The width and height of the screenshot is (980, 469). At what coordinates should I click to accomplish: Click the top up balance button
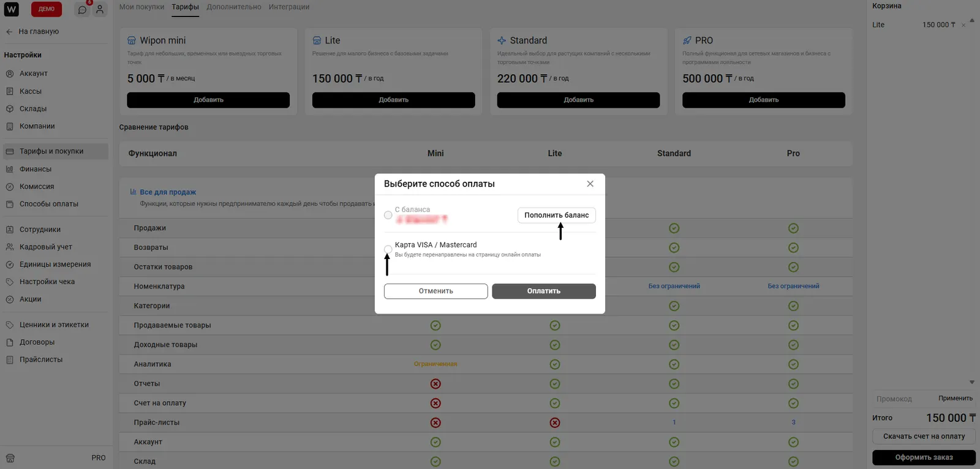[x=556, y=215]
